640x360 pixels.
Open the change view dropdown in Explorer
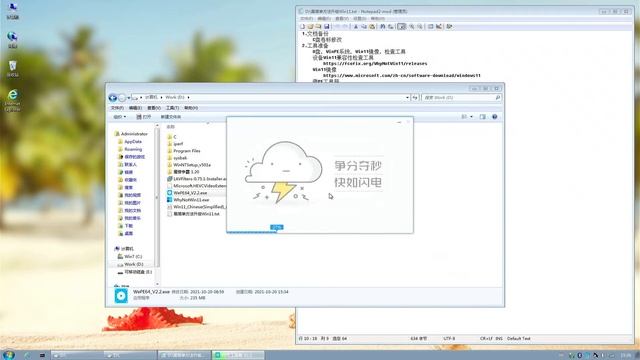472,117
